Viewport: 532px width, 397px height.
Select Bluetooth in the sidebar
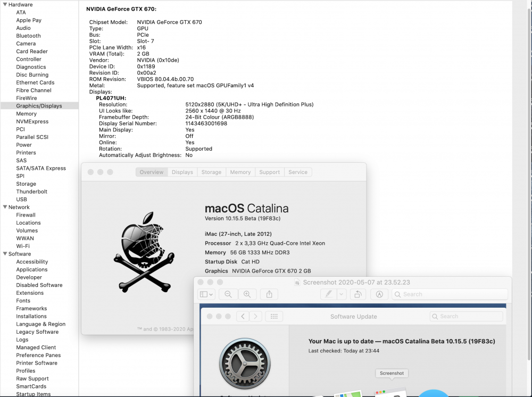tap(29, 36)
